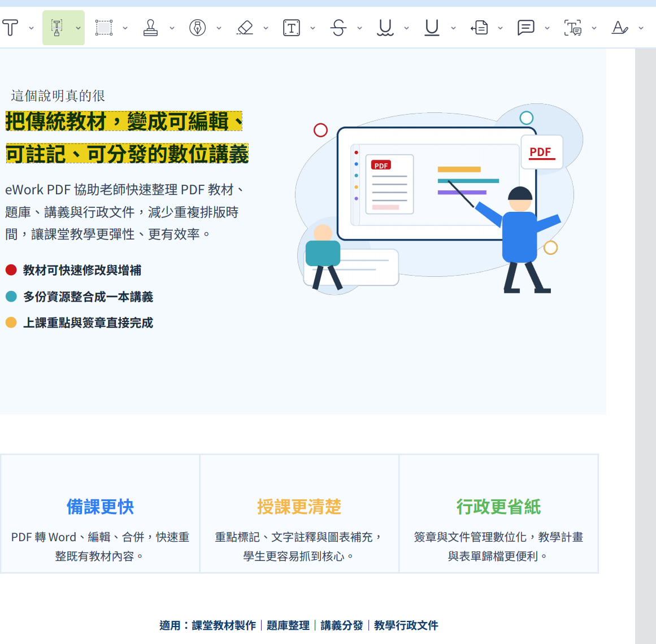Open Highlight Text tool dropdown arrow
This screenshot has height=644, width=656.
78,28
